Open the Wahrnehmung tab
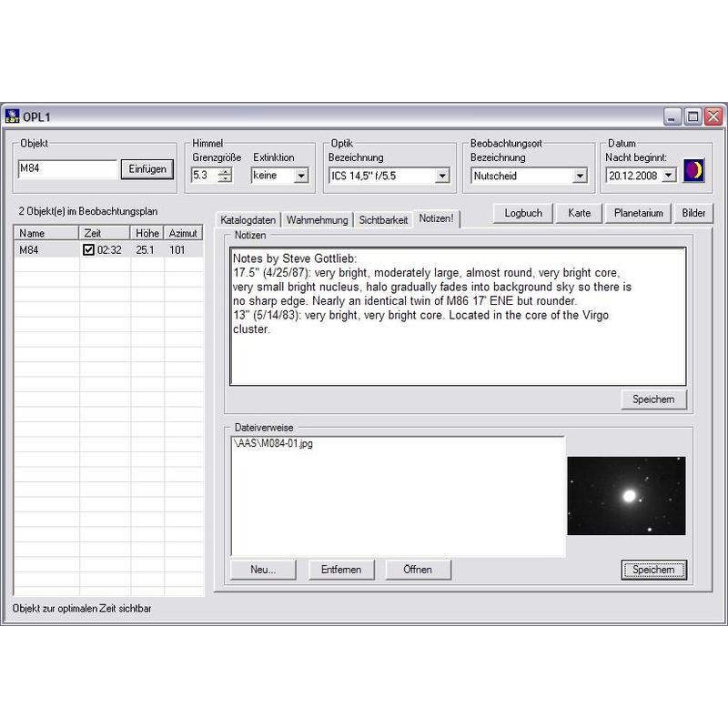728x728 pixels. (317, 220)
